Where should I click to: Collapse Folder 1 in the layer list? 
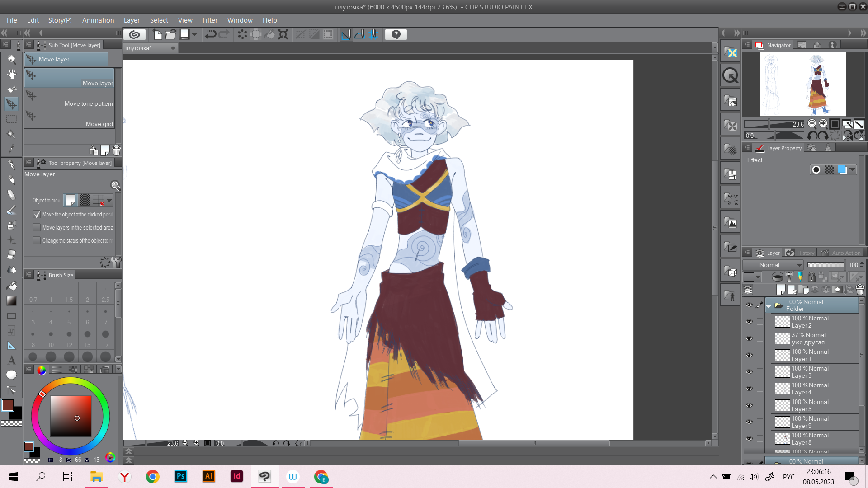(x=768, y=306)
